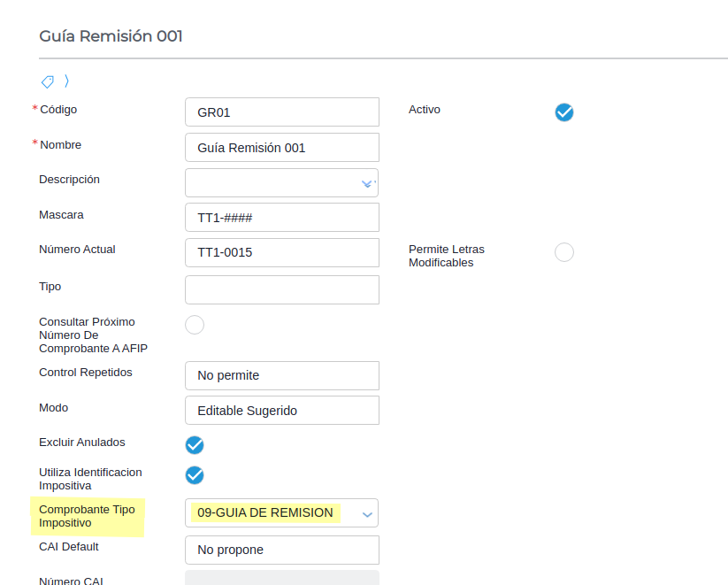Select the Número Actual field
The width and height of the screenshot is (728, 585).
pos(281,252)
